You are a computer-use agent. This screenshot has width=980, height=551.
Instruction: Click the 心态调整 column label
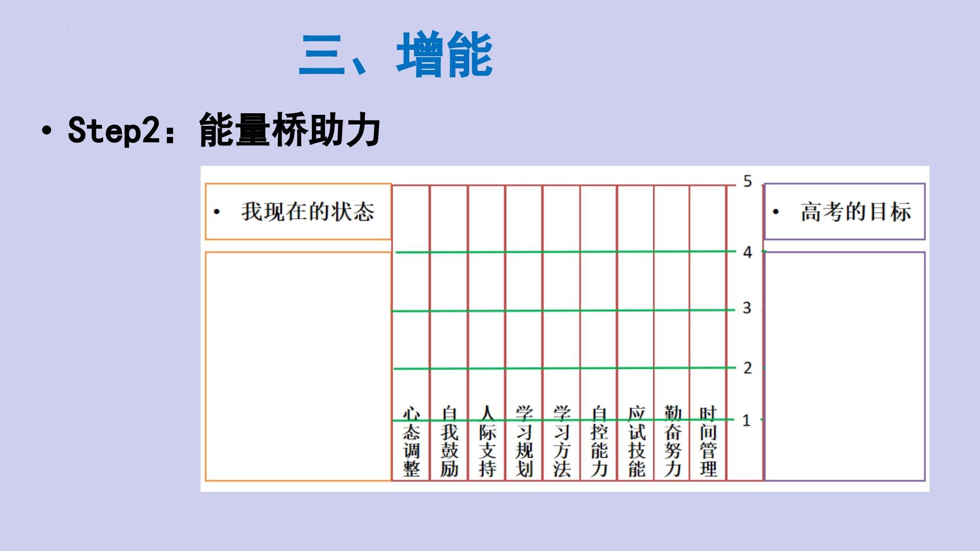pyautogui.click(x=411, y=442)
